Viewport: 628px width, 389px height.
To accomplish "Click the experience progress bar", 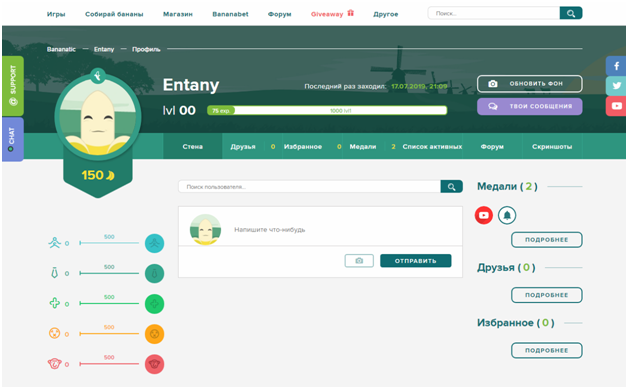I will 327,111.
